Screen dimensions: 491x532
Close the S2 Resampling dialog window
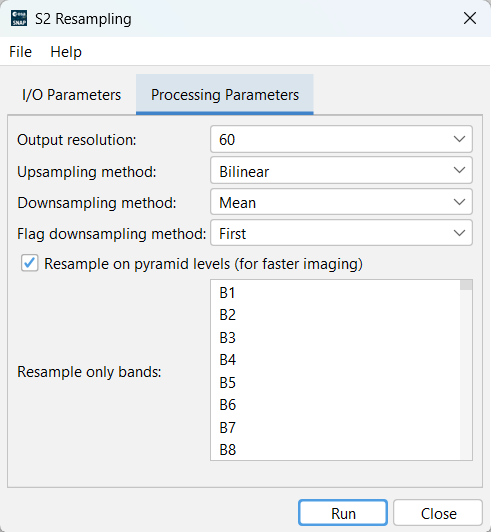470,18
